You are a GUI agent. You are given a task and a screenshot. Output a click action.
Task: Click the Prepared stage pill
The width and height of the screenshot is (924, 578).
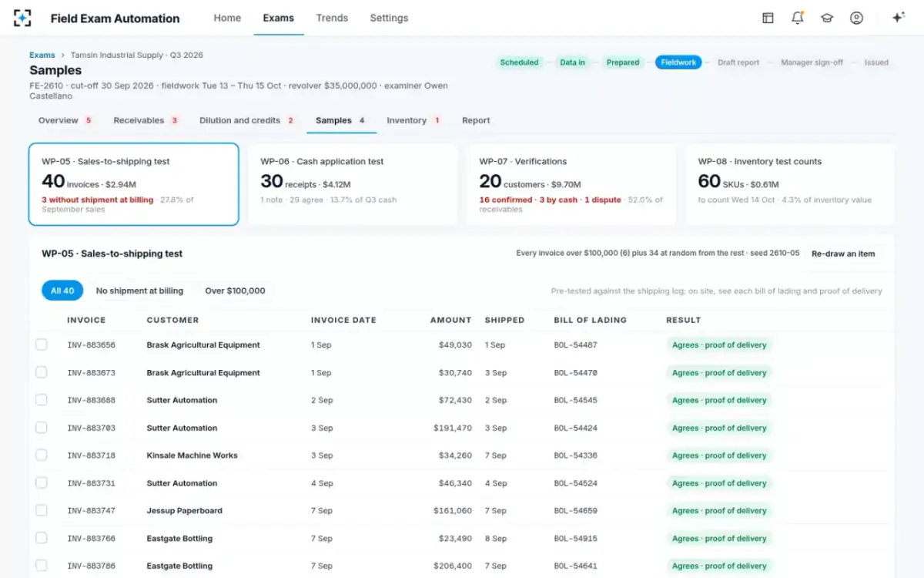[x=623, y=62]
